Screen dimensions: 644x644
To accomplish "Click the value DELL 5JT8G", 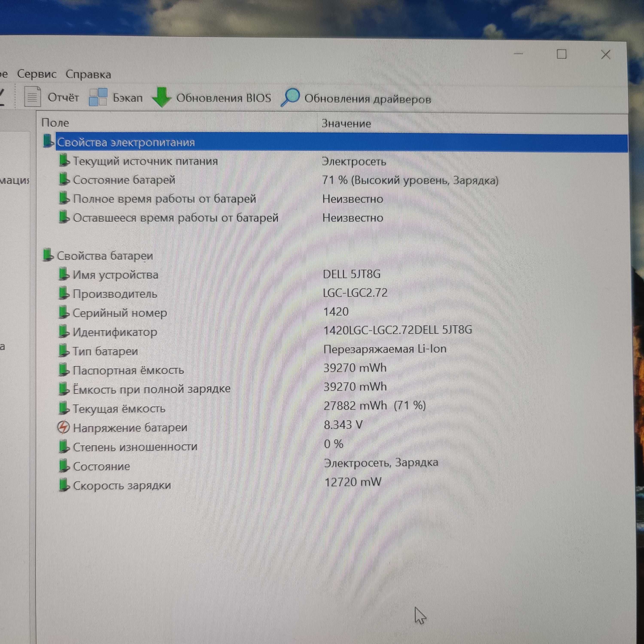I will [352, 274].
